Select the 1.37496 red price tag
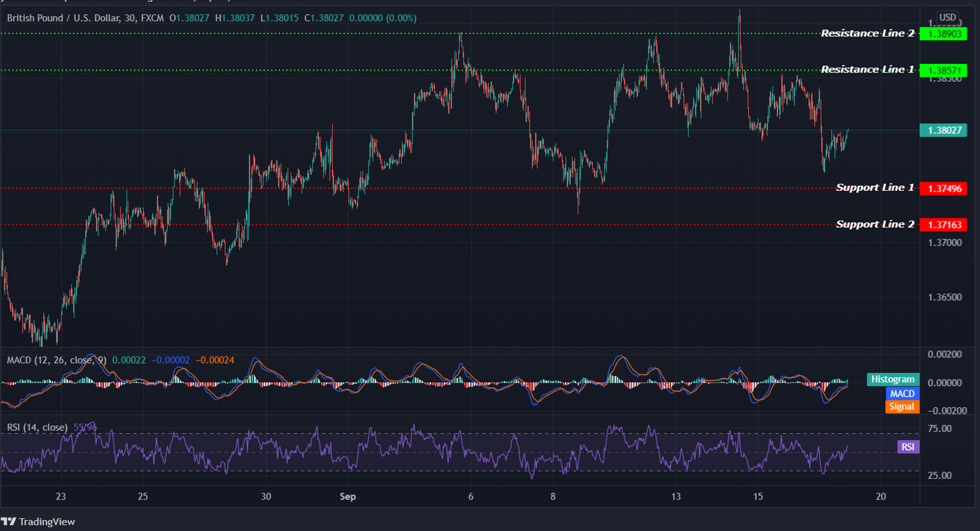The height and width of the screenshot is (531, 980). point(943,188)
